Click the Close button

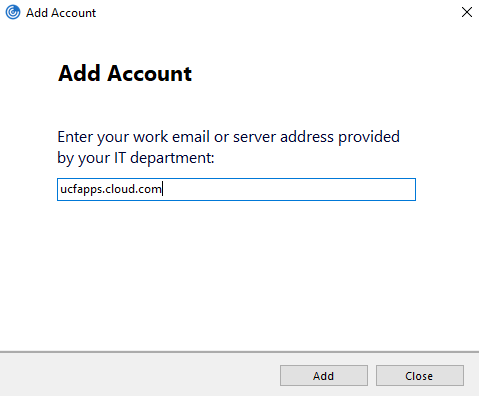coord(420,376)
